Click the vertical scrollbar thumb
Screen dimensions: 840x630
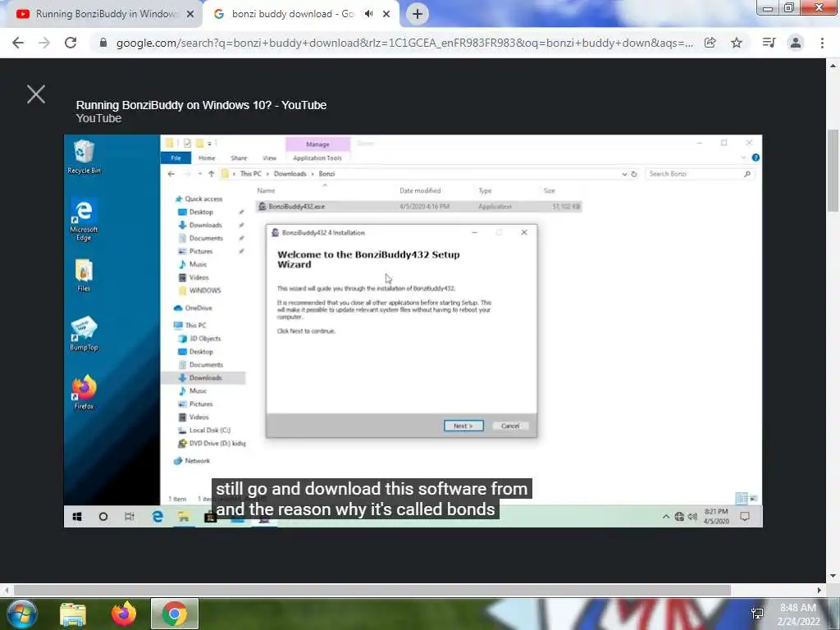(833, 171)
